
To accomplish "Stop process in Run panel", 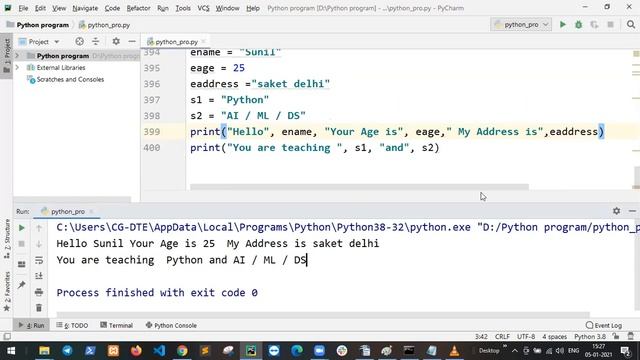I will (x=22, y=244).
